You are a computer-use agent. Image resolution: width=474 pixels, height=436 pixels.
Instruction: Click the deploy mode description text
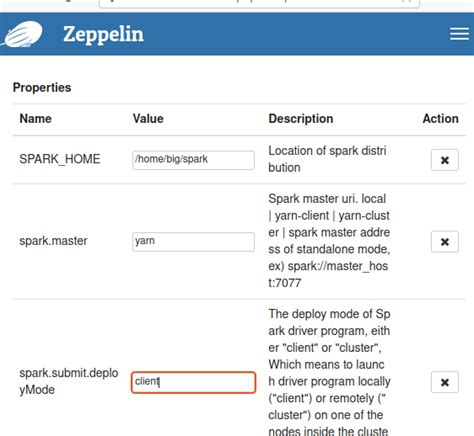tap(329, 373)
